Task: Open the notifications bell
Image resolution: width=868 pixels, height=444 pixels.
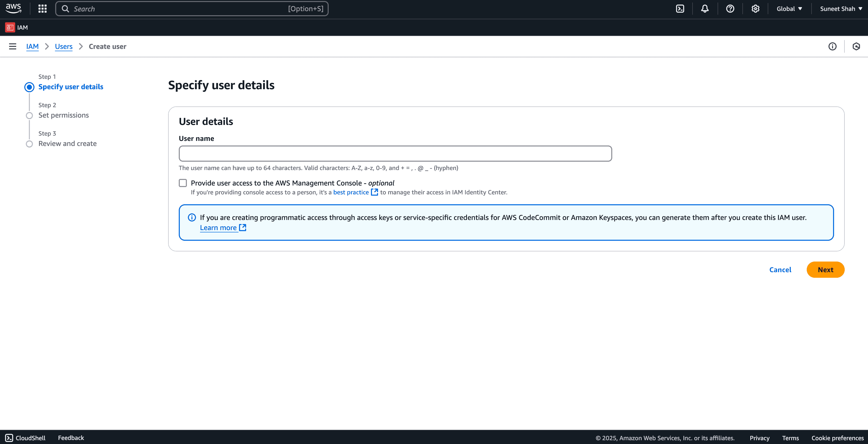Action: click(x=705, y=9)
